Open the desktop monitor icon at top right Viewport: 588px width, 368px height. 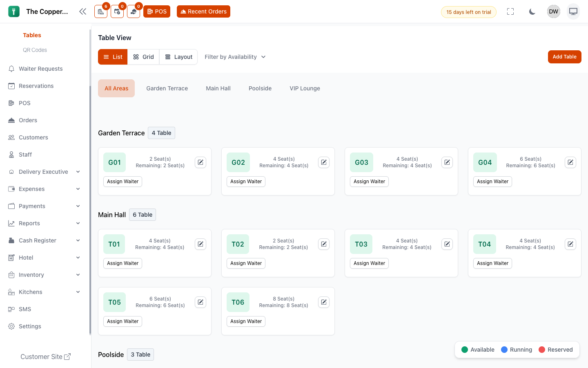(573, 11)
